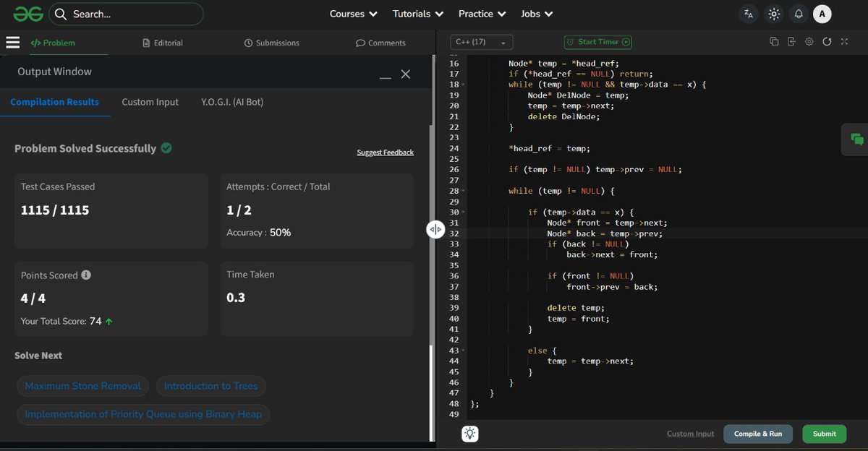The width and height of the screenshot is (868, 451).
Task: Switch to the Comments tab
Action: point(380,43)
